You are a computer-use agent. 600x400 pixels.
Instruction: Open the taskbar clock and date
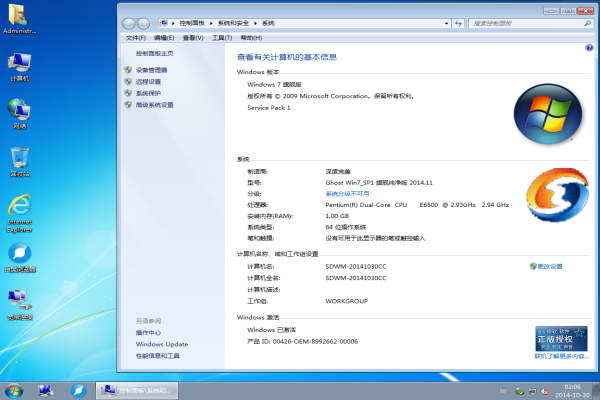[x=572, y=391]
